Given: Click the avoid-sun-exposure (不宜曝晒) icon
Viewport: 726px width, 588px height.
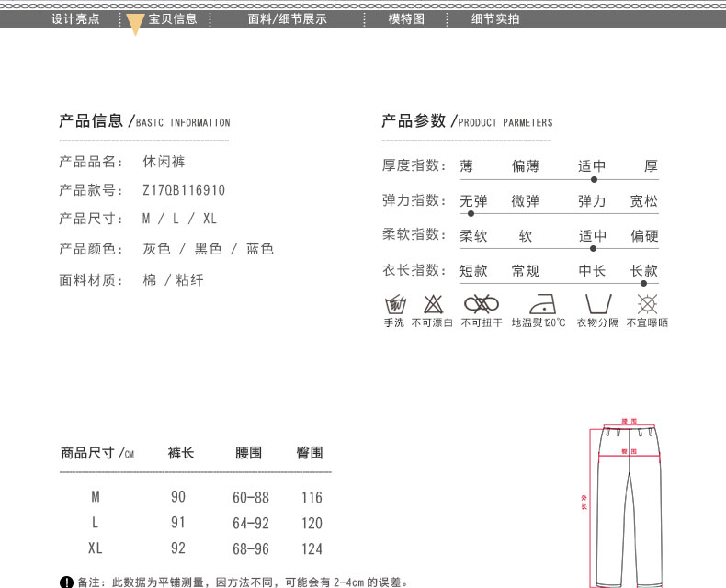Looking at the screenshot, I should pos(647,304).
